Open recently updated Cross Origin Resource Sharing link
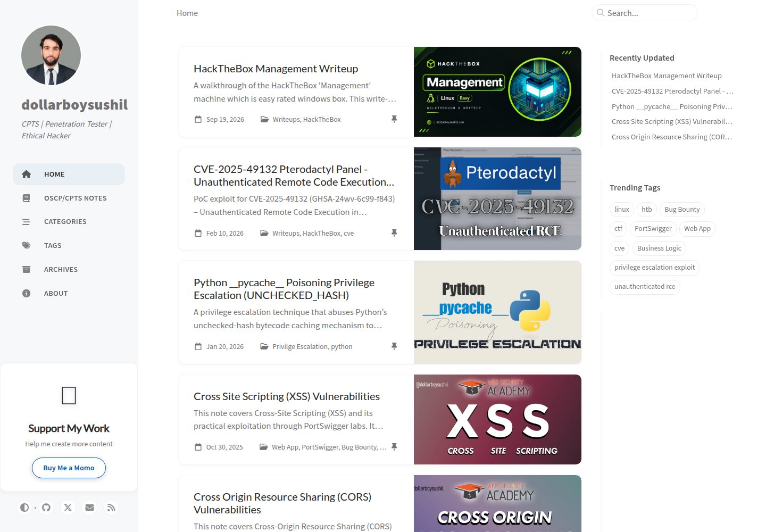This screenshot has height=532, width=766. point(672,137)
